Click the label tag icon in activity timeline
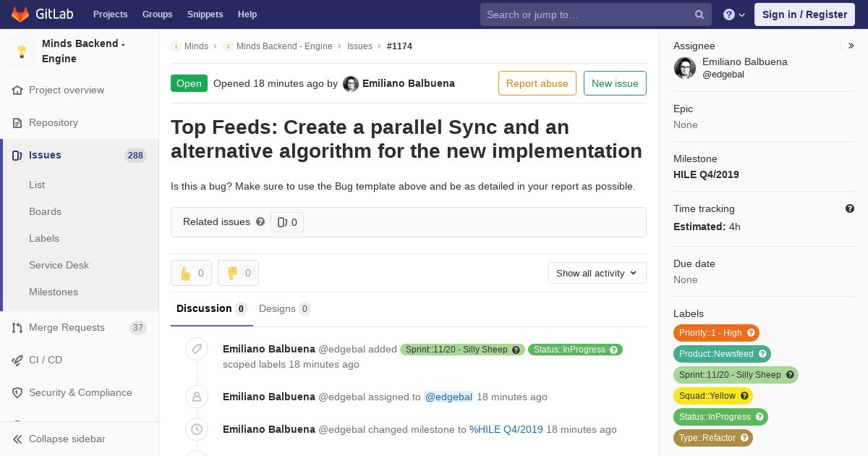The image size is (868, 456). pos(197,350)
